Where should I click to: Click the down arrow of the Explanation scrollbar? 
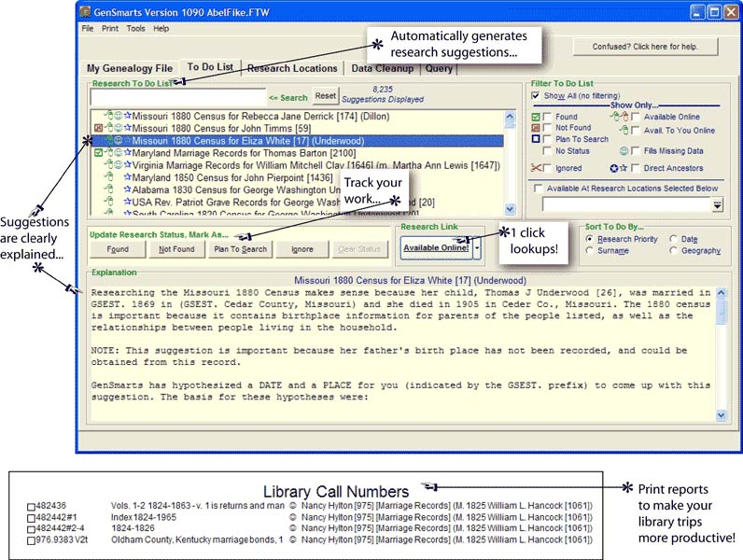point(721,413)
